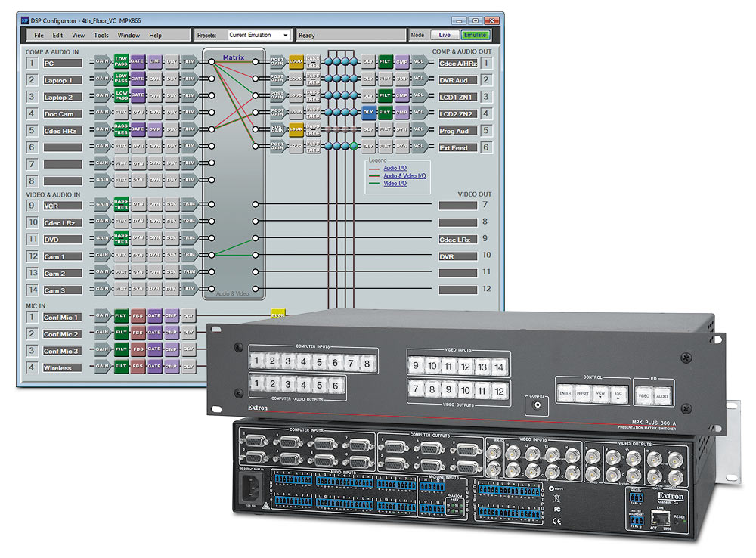The height and width of the screenshot is (558, 756).
Task: Toggle first mix-point on Cdec A/HRz output row
Action: pos(329,62)
